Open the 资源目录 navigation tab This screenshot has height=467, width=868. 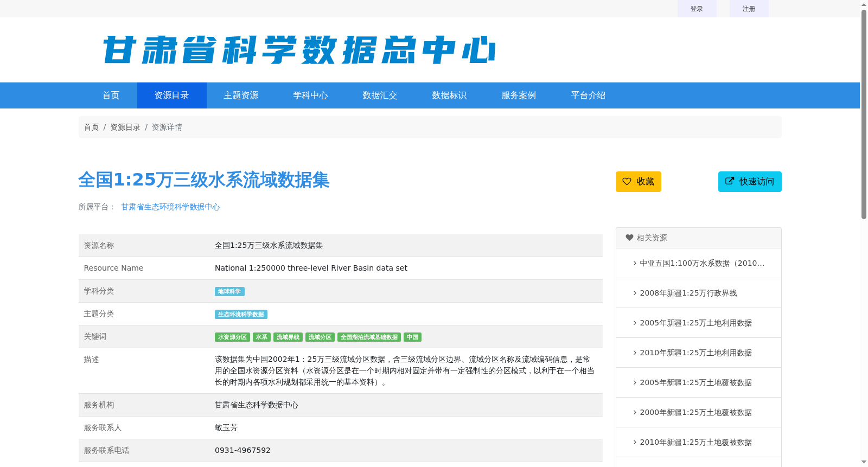(x=172, y=95)
